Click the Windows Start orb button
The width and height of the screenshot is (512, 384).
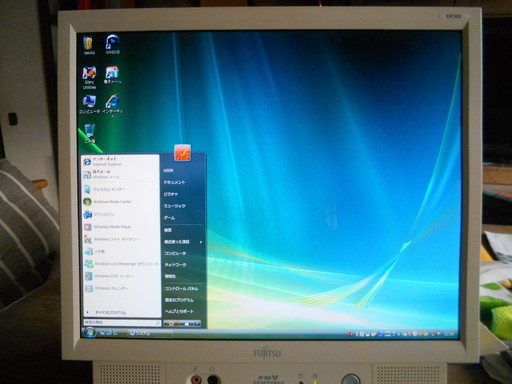(89, 332)
